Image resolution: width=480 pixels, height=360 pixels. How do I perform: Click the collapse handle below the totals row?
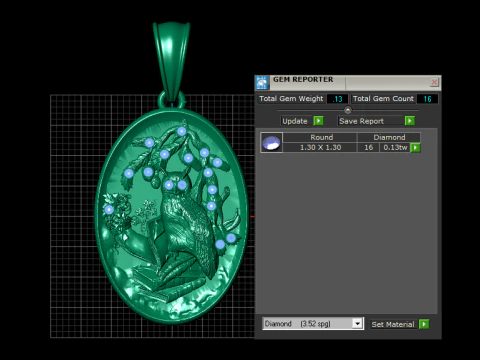pyautogui.click(x=348, y=110)
